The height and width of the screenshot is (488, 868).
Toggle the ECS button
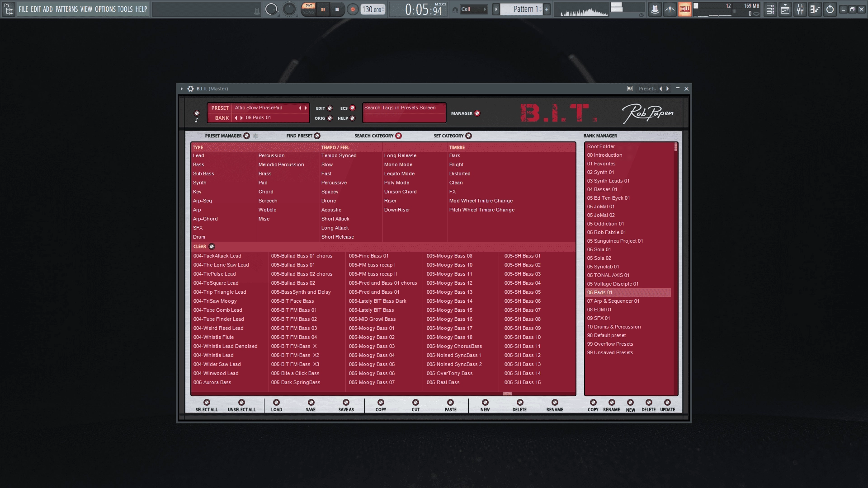(352, 108)
